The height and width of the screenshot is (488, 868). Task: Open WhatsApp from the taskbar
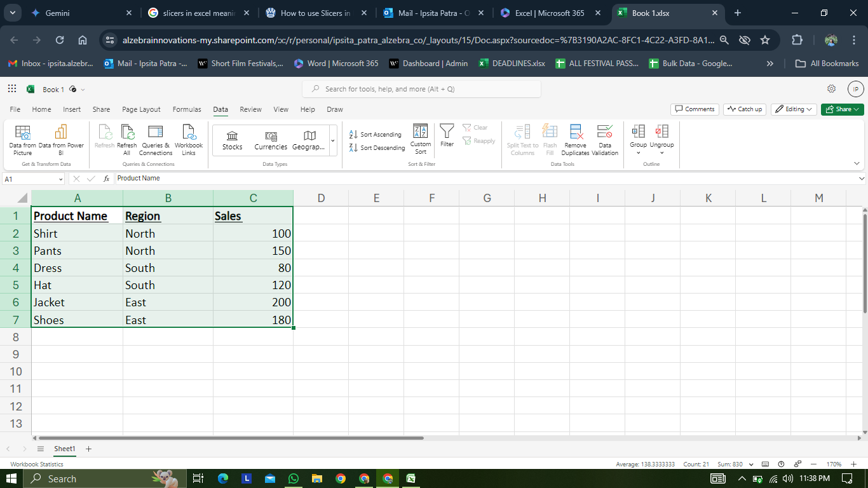tap(293, 478)
